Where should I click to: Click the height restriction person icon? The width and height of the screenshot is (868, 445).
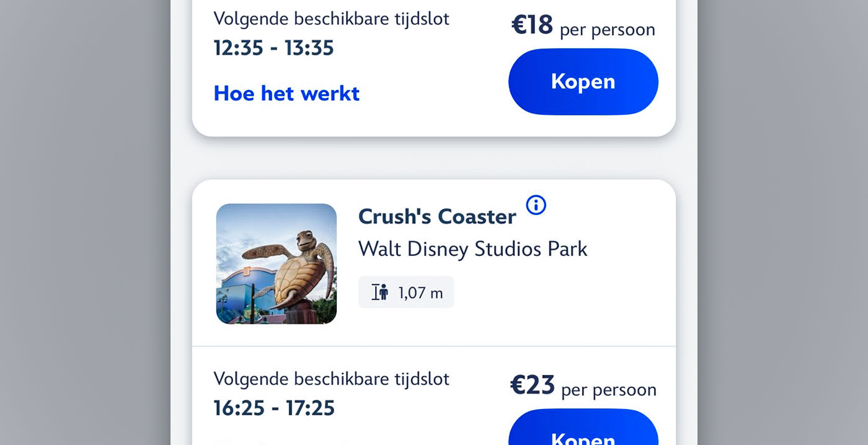tap(379, 293)
